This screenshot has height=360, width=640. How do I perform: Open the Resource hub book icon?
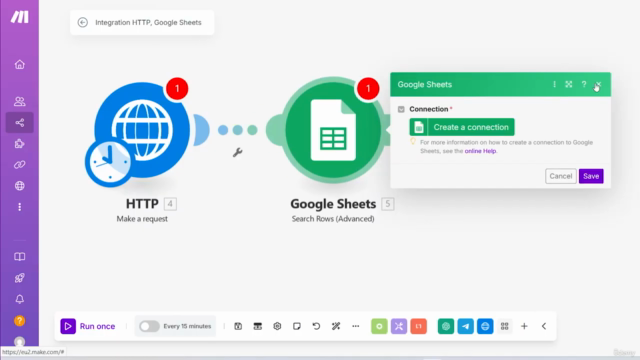pos(20,257)
